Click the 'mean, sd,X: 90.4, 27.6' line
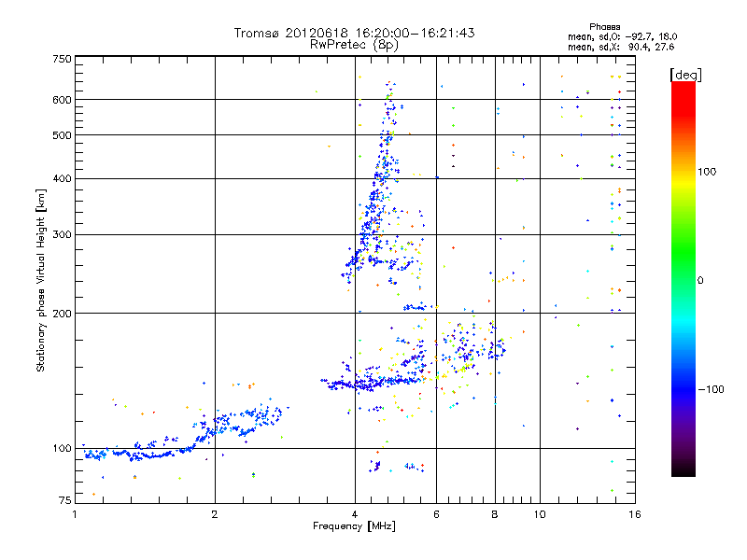Screen dimensions: 747x560 pyautogui.click(x=621, y=47)
